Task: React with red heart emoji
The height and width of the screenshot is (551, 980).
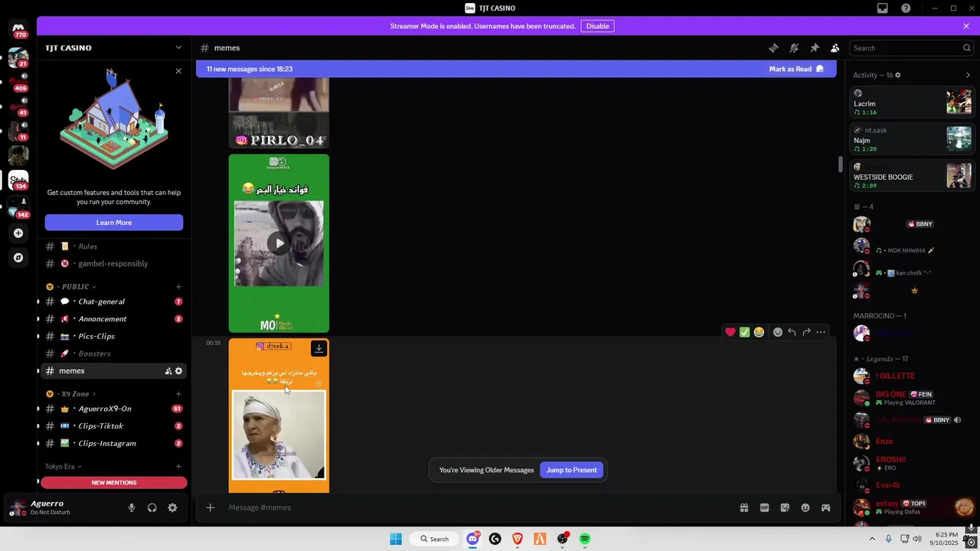Action: click(730, 332)
